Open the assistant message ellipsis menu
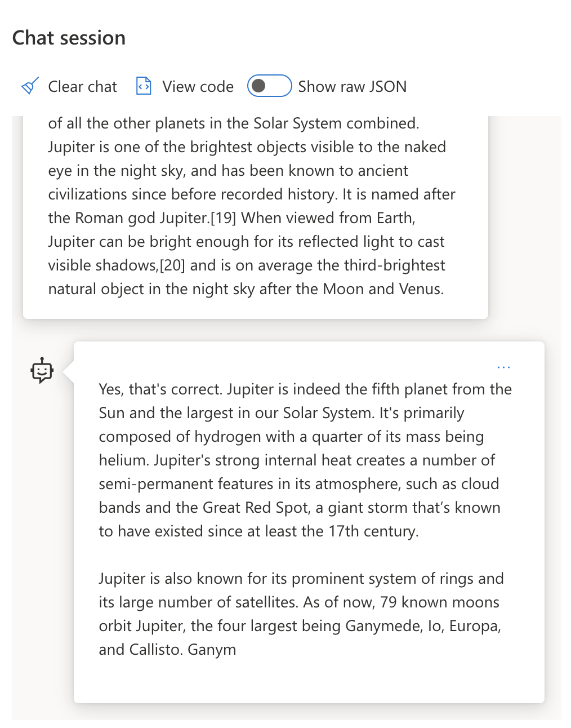Viewport: 571px width, 728px height. click(x=503, y=367)
